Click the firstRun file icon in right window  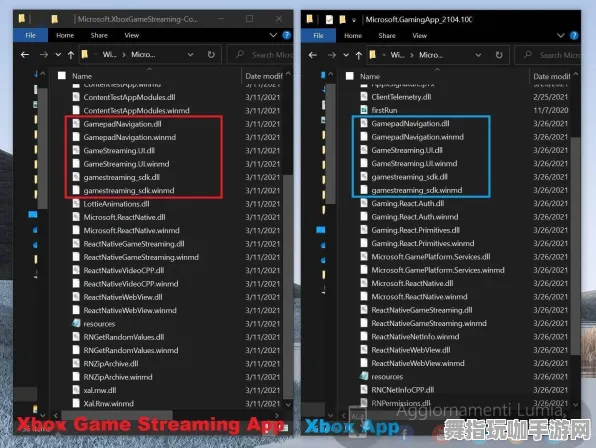point(364,110)
